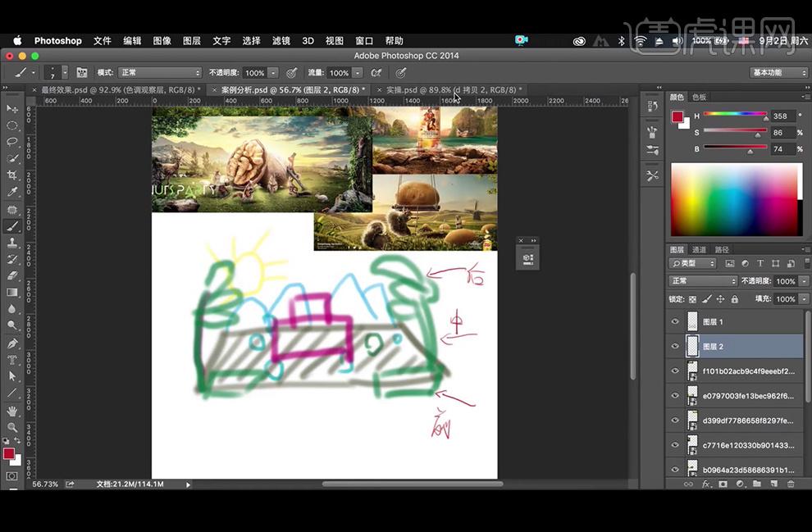Hide the f101b02acb9c4f9eeebf2 layer
The width and height of the screenshot is (812, 532).
675,371
